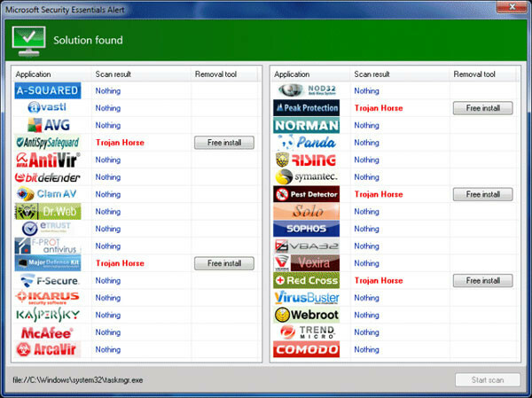Select the SOPHOS logo
Screen dimensions: 532x398
(306, 229)
